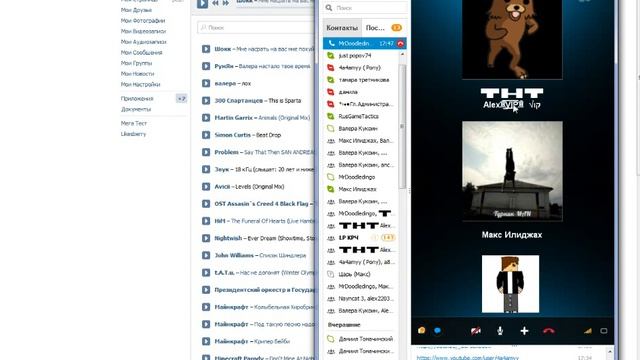Hang up with the red phone button

coord(549,331)
